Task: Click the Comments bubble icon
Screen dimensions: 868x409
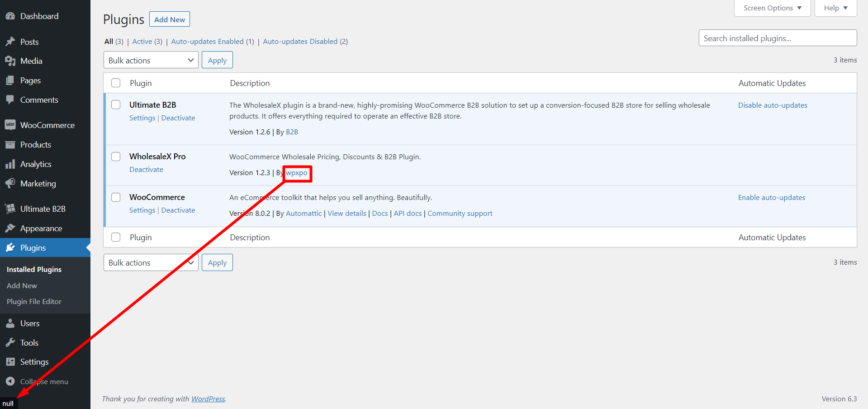Action: [x=10, y=100]
